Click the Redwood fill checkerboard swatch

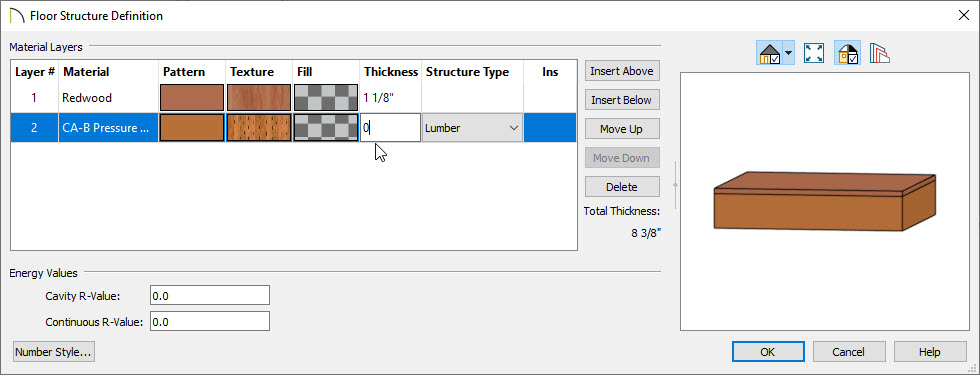click(x=326, y=98)
